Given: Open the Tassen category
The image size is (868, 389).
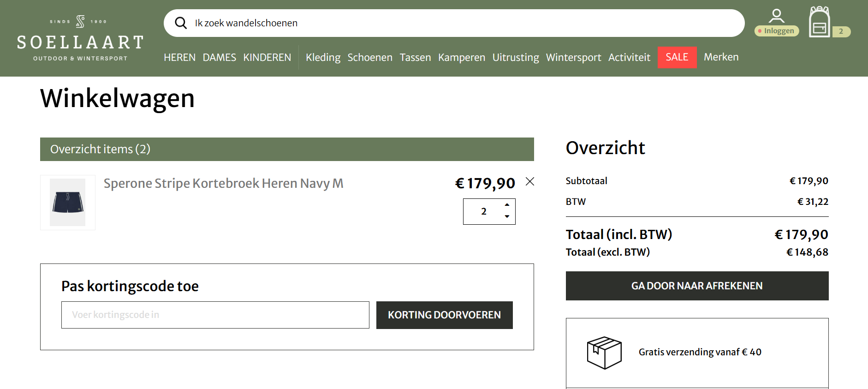Looking at the screenshot, I should 415,57.
